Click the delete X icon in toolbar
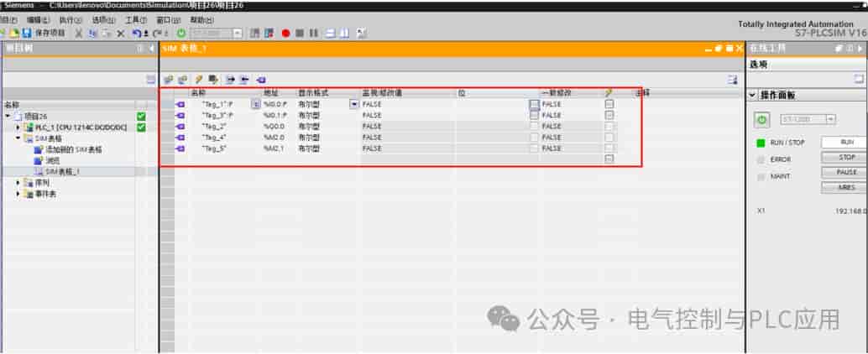Image resolution: width=868 pixels, height=354 pixels. point(120,34)
